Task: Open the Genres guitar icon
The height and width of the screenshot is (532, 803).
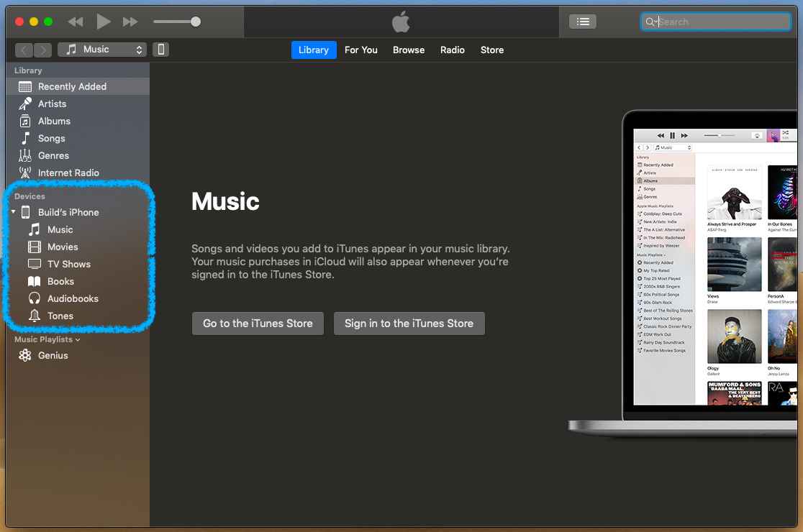Action: pos(25,155)
